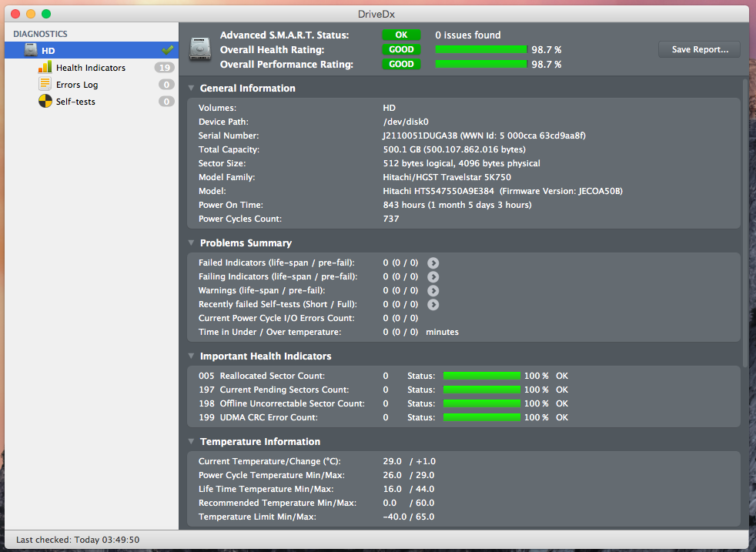Click the DriveDx window title
756x552 pixels.
pyautogui.click(x=376, y=14)
